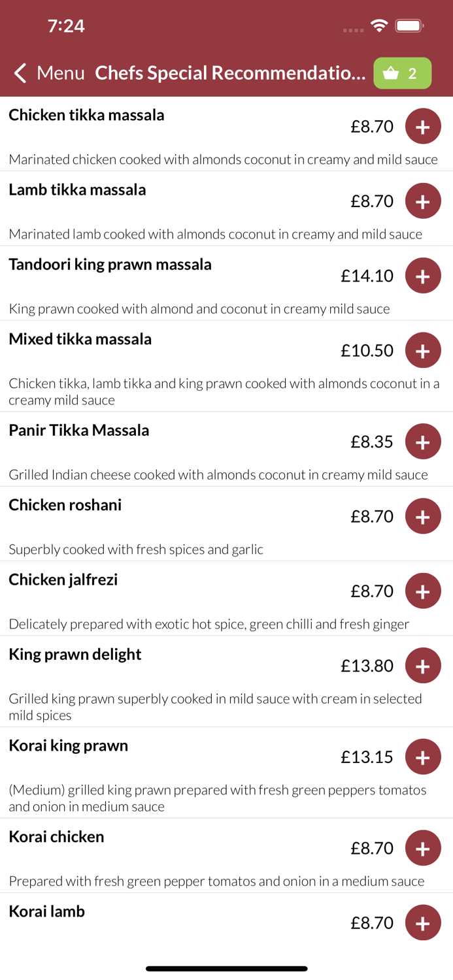Add King prawn delight to the basket
The height and width of the screenshot is (980, 453).
tap(423, 665)
